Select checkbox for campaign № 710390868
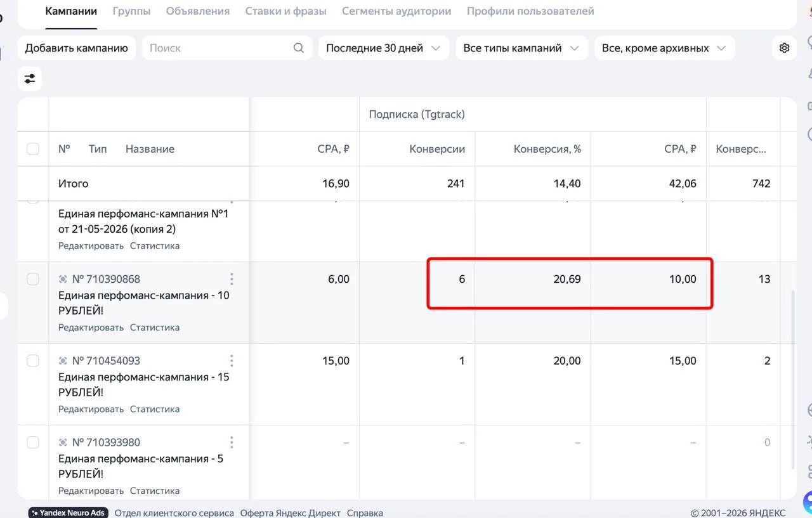 [33, 279]
